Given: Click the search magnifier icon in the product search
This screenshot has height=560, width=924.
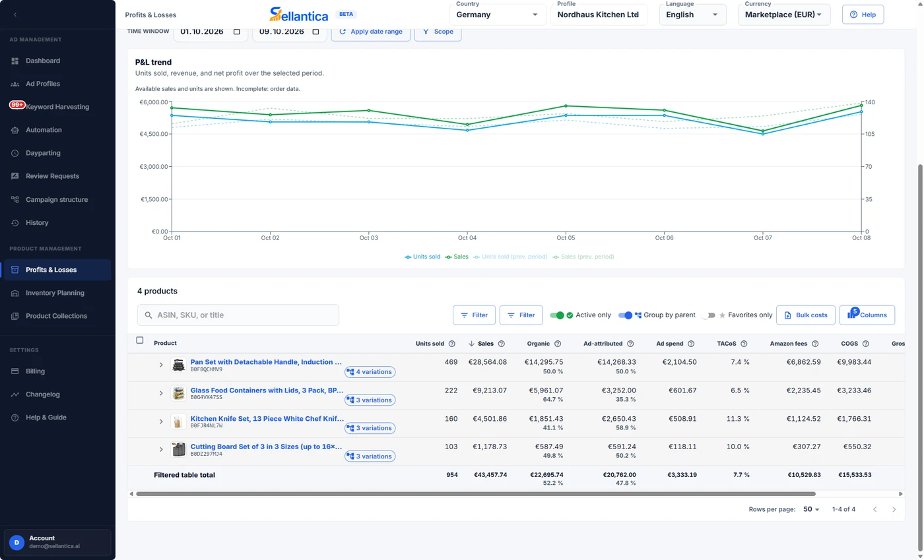Looking at the screenshot, I should point(148,315).
